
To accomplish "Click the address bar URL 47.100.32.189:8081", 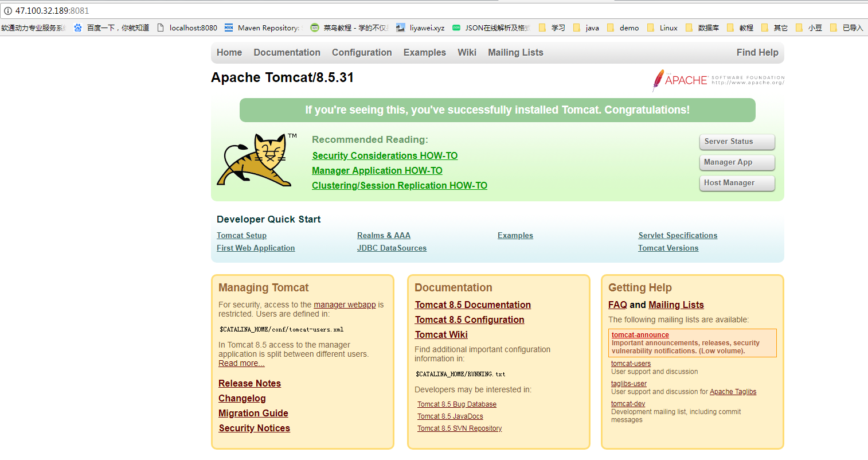I will point(52,11).
